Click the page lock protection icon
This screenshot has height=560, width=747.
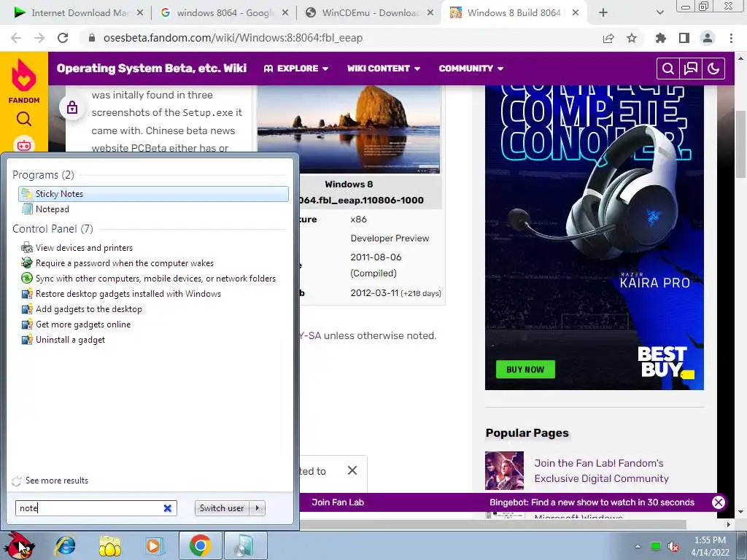[x=72, y=107]
